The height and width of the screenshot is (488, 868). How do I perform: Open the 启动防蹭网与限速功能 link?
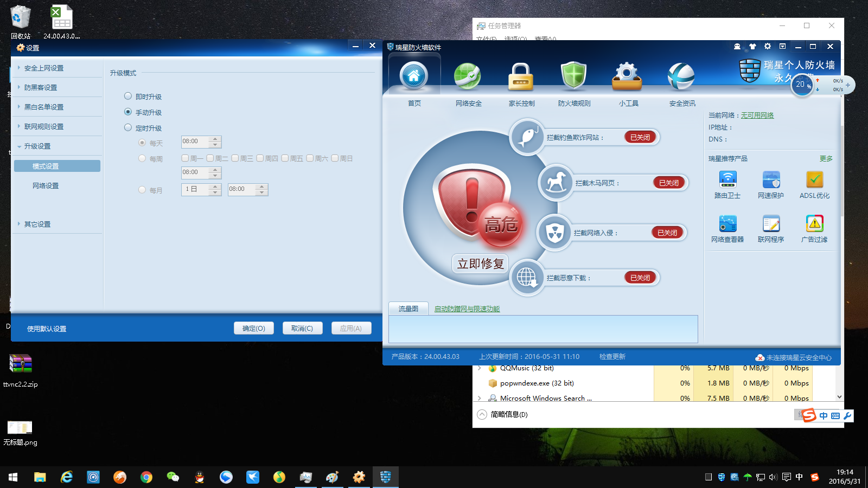[467, 309]
